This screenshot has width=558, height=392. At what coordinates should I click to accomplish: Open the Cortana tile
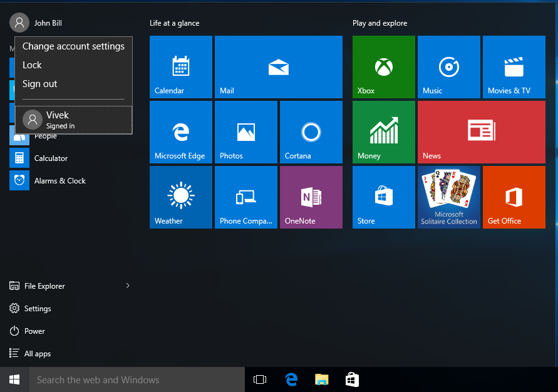pyautogui.click(x=311, y=132)
